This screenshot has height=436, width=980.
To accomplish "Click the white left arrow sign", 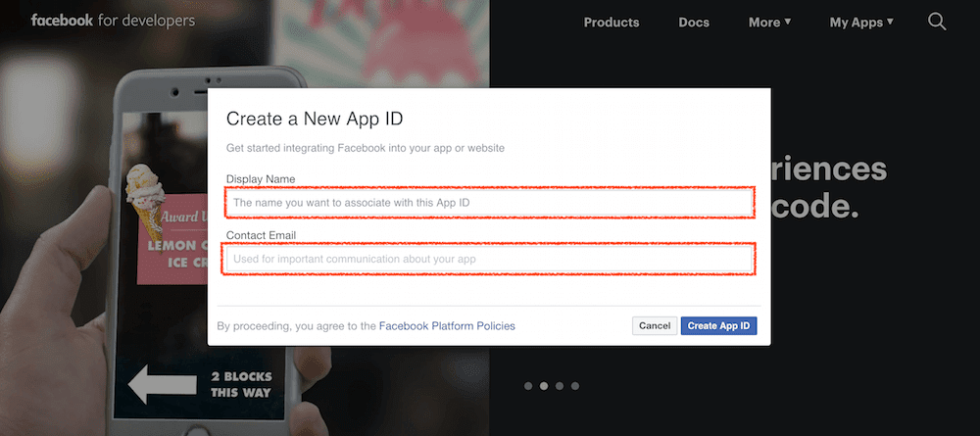I will [x=163, y=384].
